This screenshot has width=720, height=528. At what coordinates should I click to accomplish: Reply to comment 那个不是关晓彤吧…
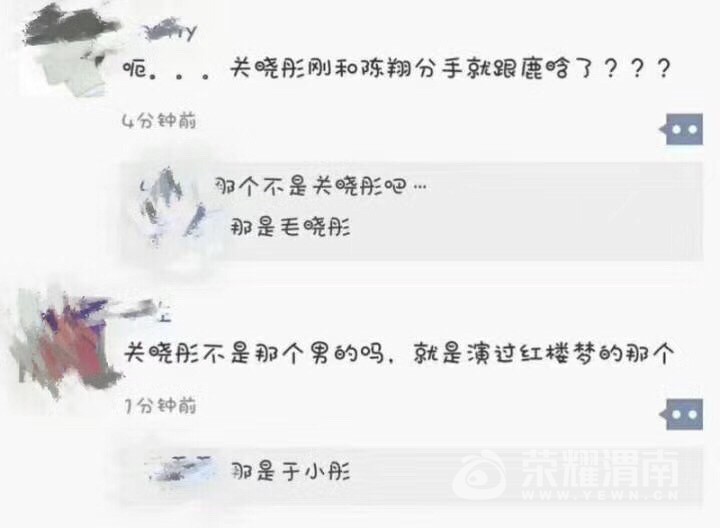coord(321,186)
